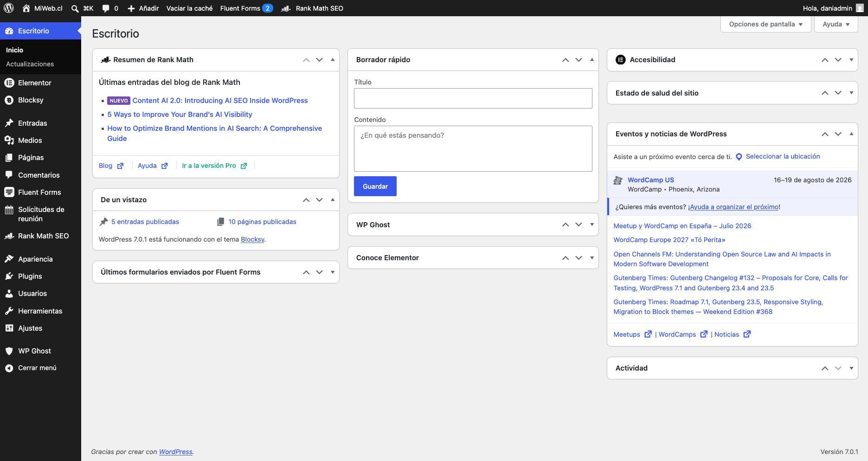Viewport: 868px width, 461px height.
Task: Open Vaciar la caché in admin bar
Action: [189, 8]
